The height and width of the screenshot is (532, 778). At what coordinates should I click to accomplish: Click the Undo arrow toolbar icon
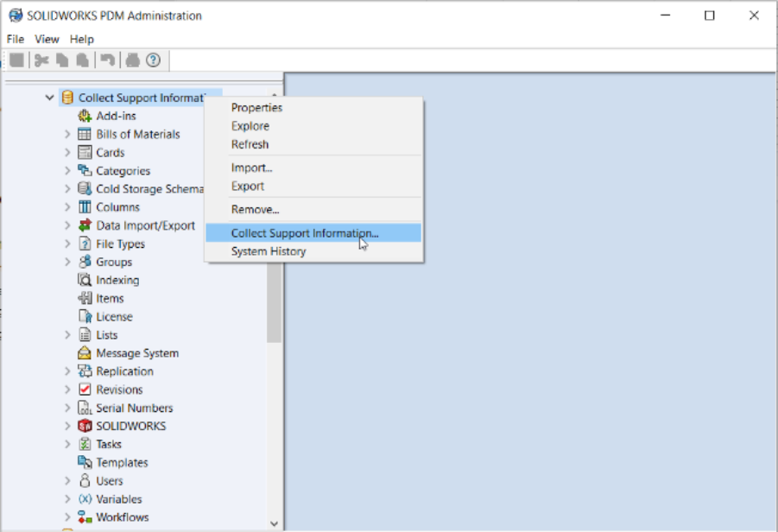pyautogui.click(x=107, y=60)
